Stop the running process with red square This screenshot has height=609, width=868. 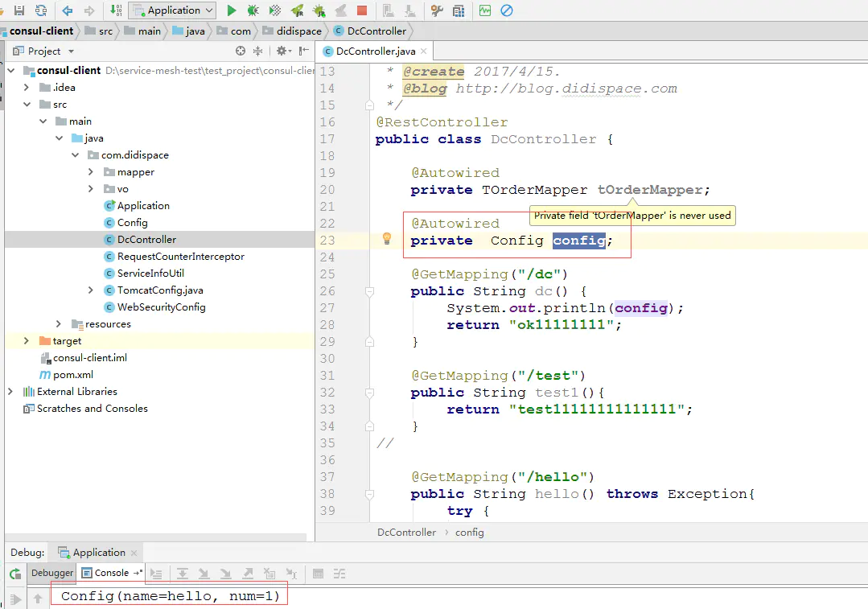(362, 10)
